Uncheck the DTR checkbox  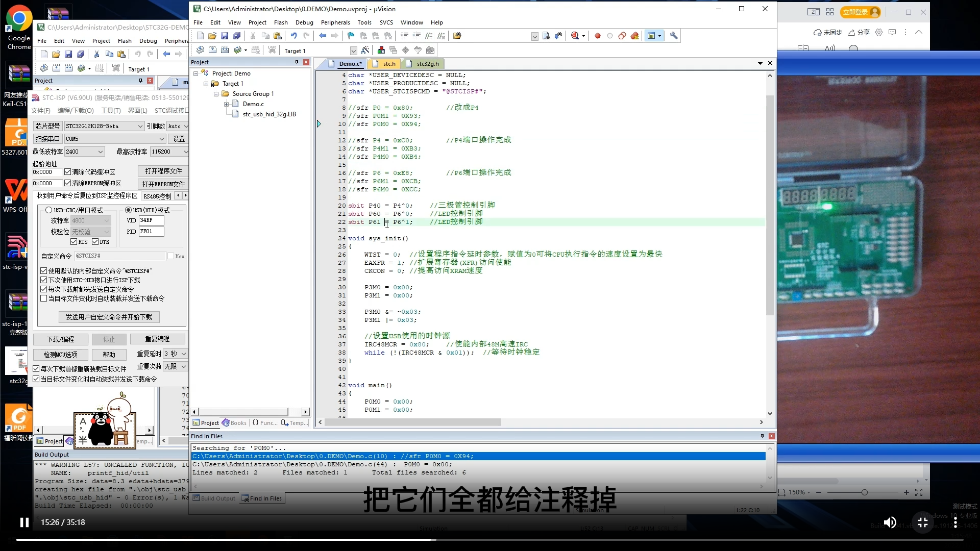(x=95, y=242)
